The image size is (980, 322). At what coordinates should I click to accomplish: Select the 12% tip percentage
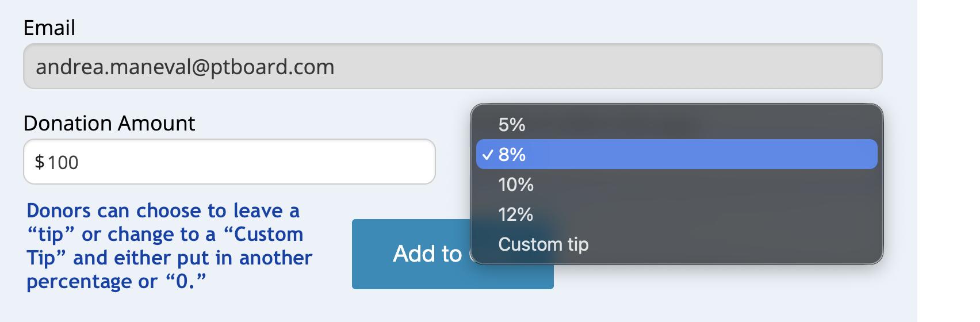[676, 214]
